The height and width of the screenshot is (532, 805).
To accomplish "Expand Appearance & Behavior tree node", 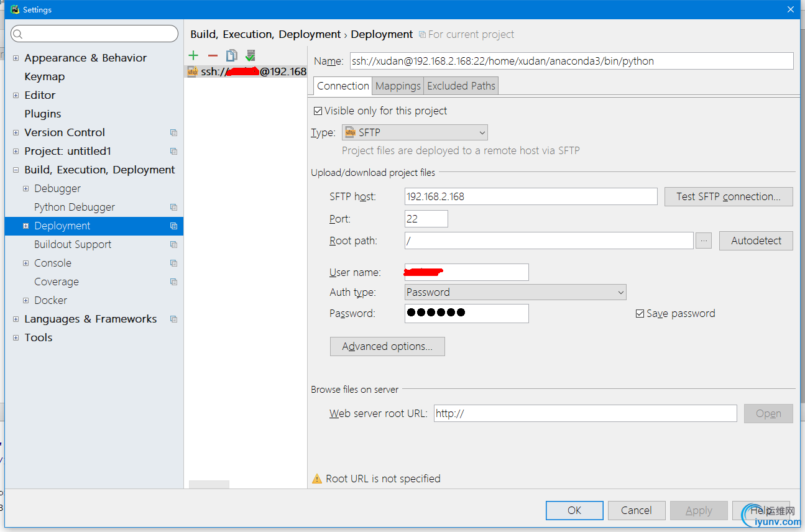I will point(16,58).
